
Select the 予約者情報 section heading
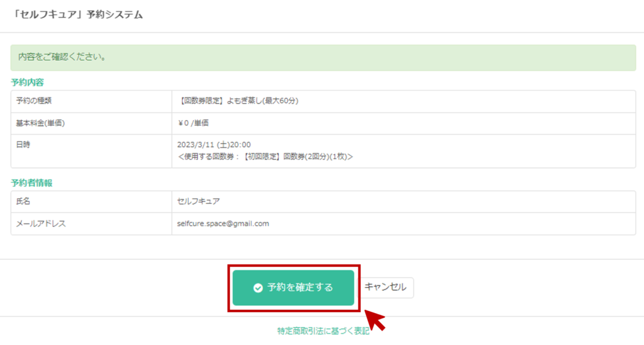[x=31, y=183]
